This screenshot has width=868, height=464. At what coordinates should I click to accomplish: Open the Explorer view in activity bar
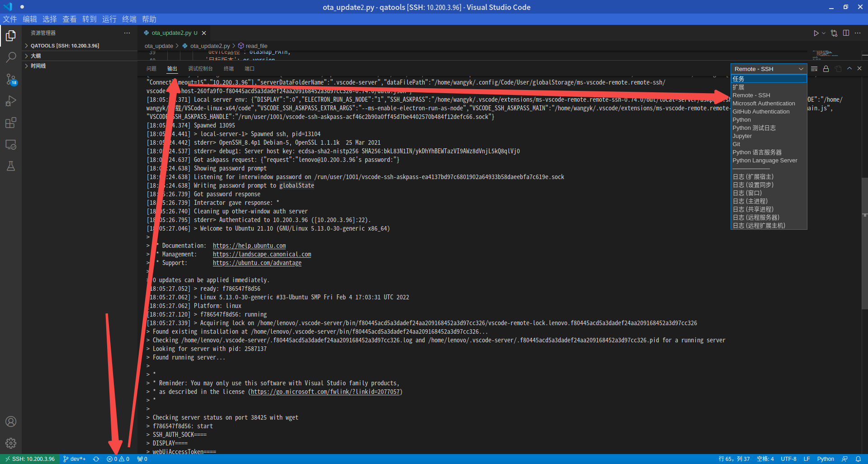coord(11,35)
